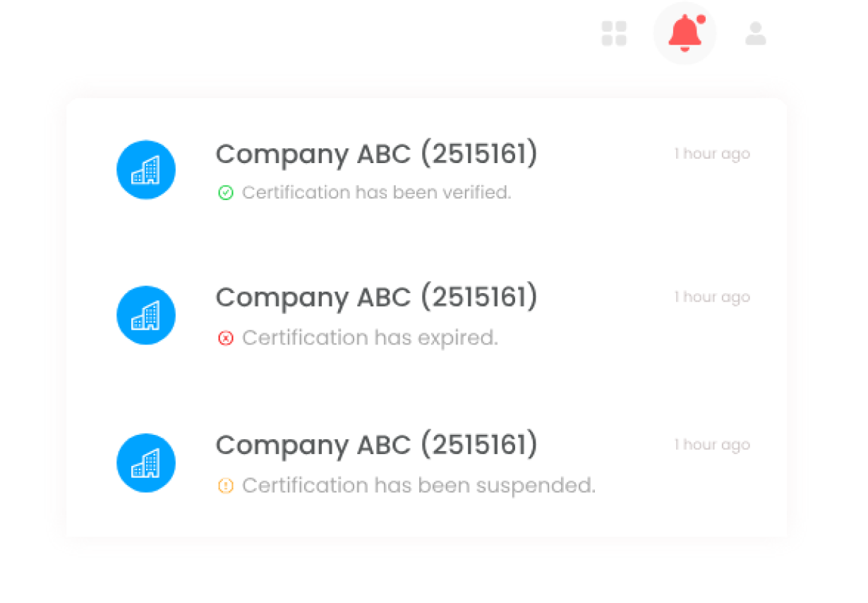Click the orange suspended warning icon

click(x=226, y=486)
